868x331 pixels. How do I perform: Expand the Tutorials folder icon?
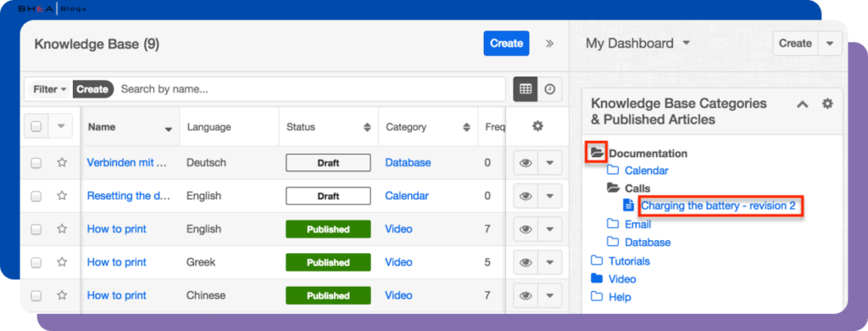pos(596,260)
